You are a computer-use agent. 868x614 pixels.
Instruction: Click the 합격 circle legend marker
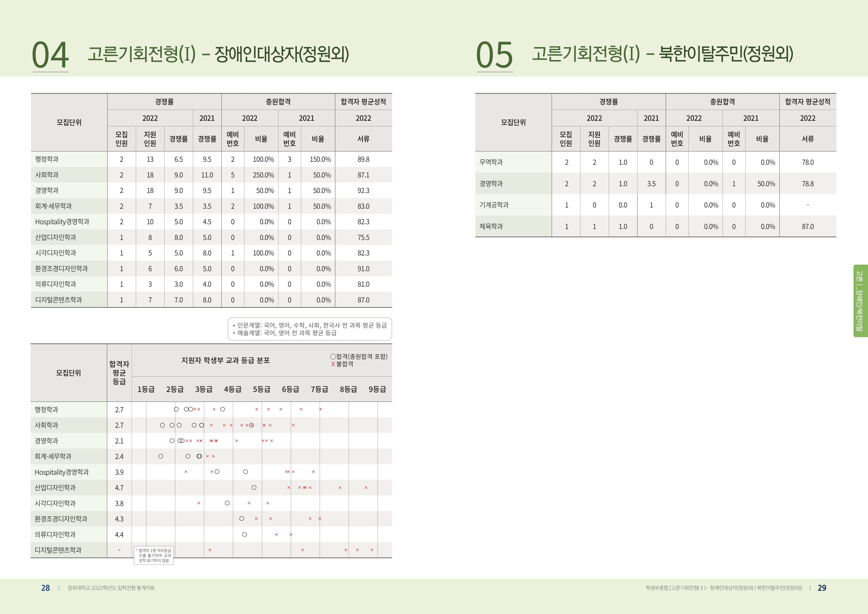click(333, 357)
